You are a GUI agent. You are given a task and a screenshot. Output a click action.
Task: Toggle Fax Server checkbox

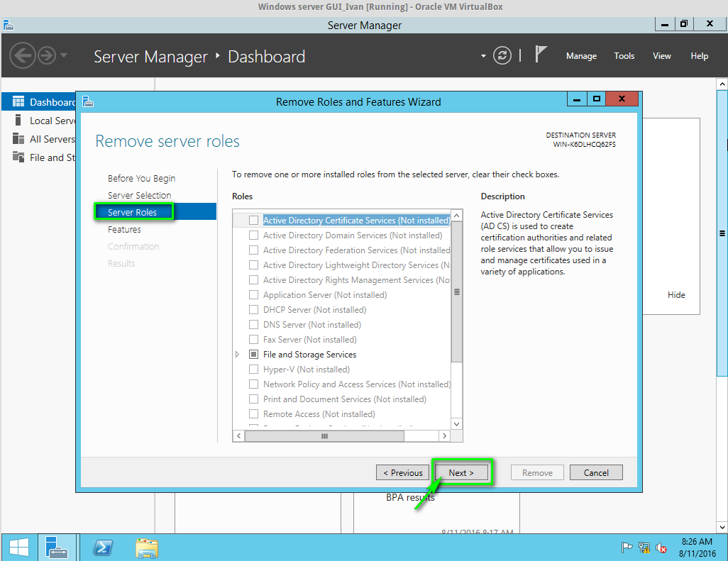coord(253,339)
